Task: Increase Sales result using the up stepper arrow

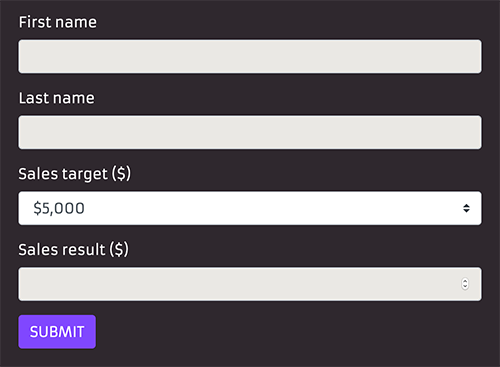Action: [465, 281]
